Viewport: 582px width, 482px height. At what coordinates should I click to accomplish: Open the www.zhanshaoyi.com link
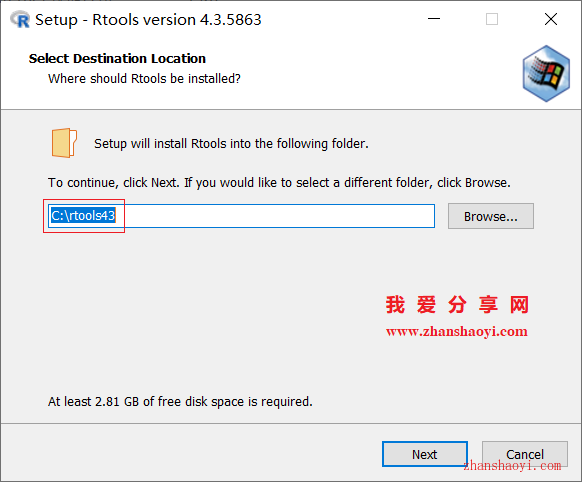point(457,331)
